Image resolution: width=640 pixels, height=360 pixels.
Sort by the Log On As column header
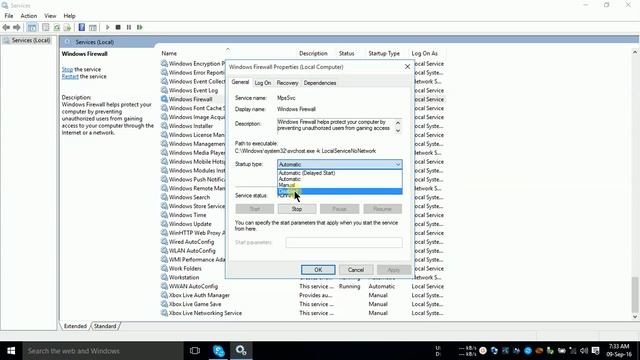[424, 53]
